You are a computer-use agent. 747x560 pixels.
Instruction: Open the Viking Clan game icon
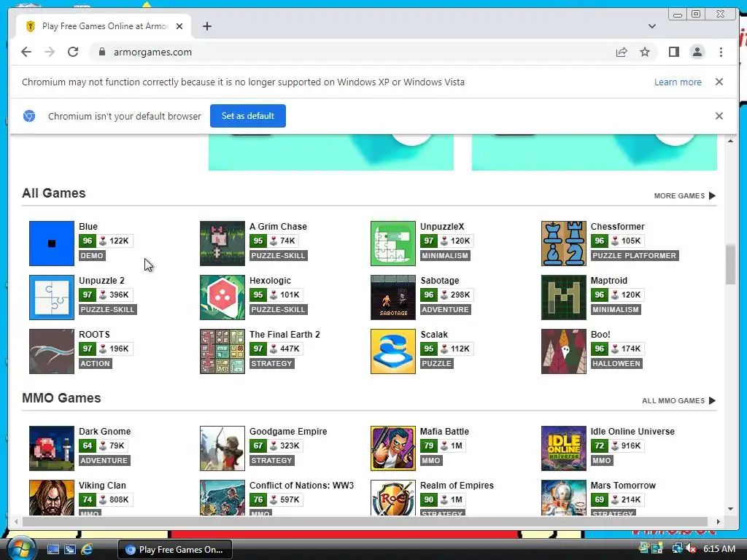coord(52,497)
